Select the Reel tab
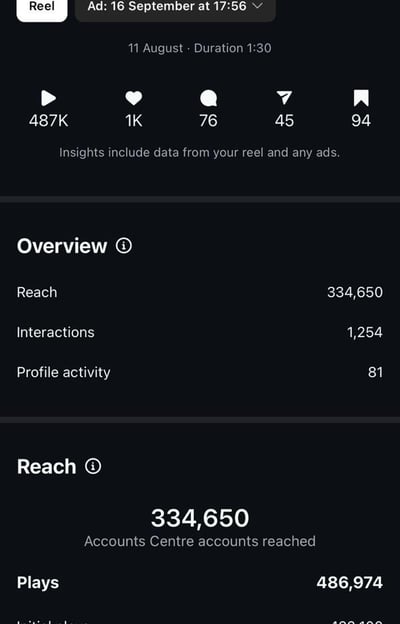 [x=42, y=8]
